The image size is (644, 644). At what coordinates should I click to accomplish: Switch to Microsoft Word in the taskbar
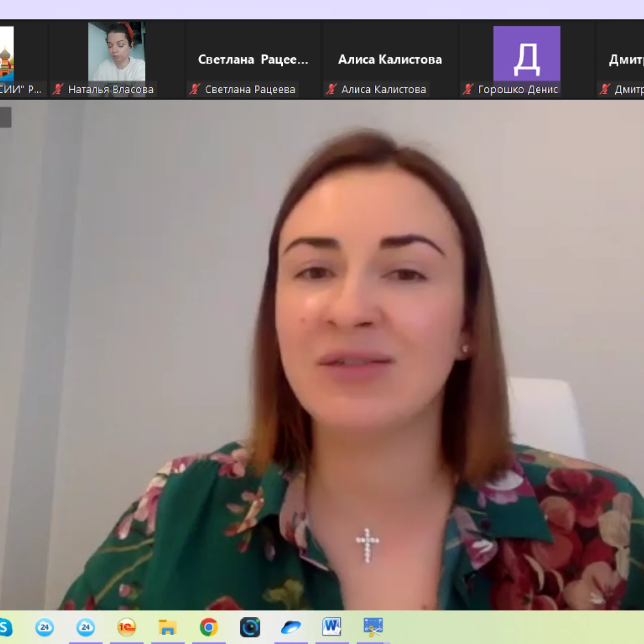point(332,627)
